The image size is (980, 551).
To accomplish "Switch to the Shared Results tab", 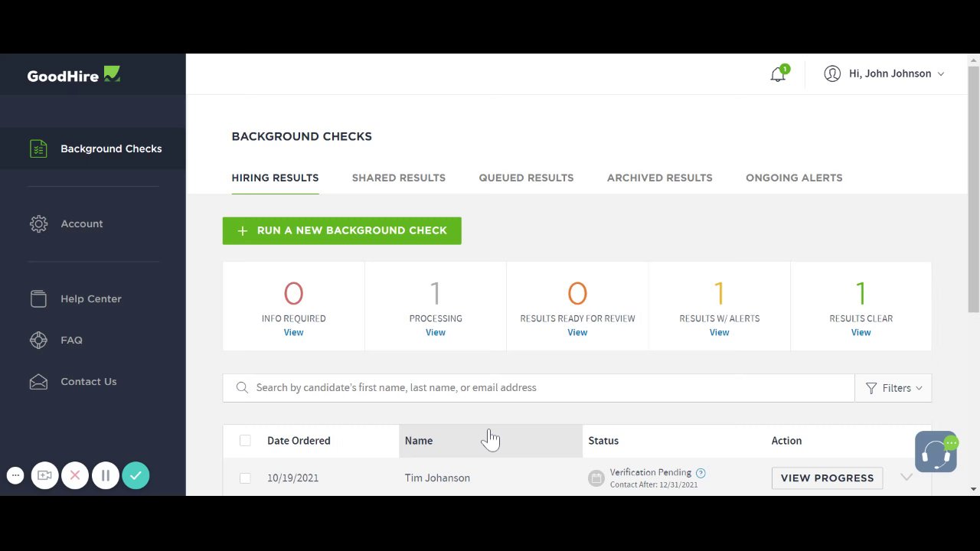I will 398,178.
